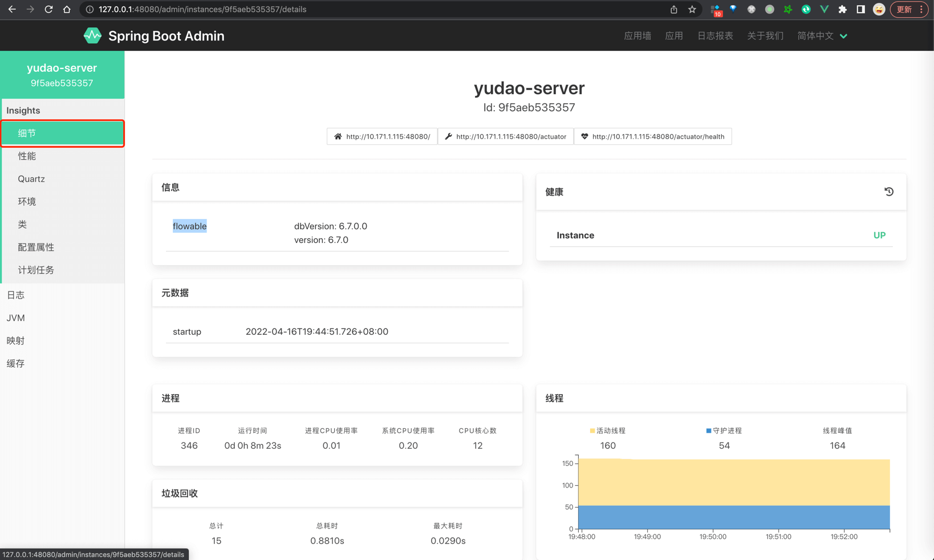Click the share page icon
934x560 pixels.
[673, 9]
